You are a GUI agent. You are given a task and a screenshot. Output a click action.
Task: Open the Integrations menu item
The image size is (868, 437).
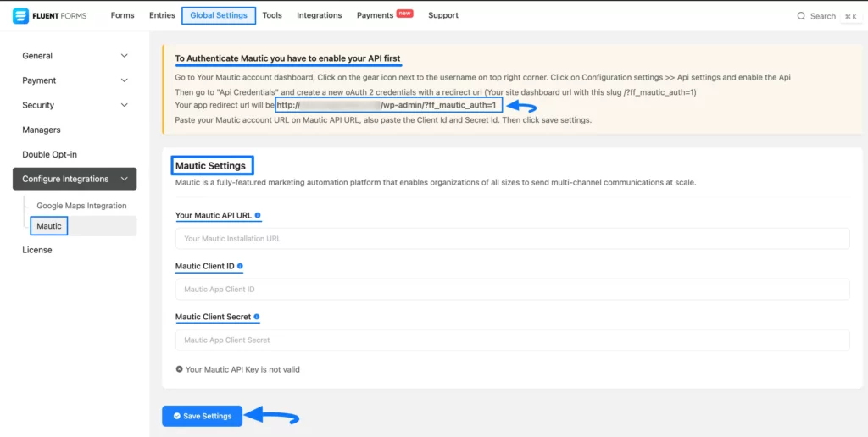(319, 15)
